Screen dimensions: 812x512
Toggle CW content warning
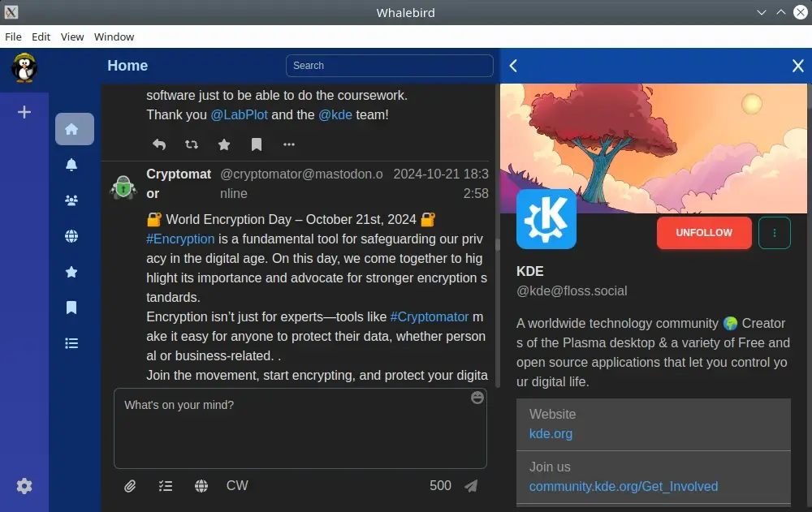(237, 485)
